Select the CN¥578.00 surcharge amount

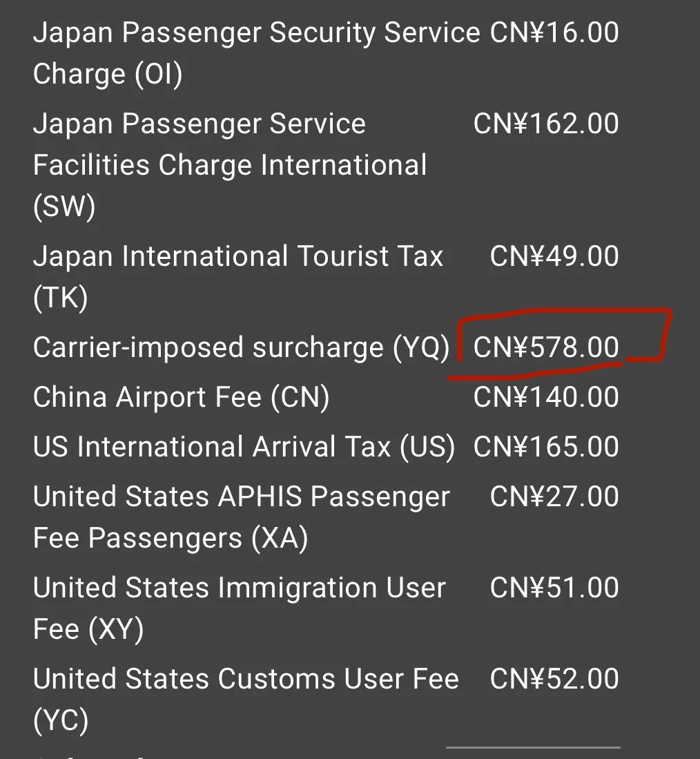(x=545, y=347)
